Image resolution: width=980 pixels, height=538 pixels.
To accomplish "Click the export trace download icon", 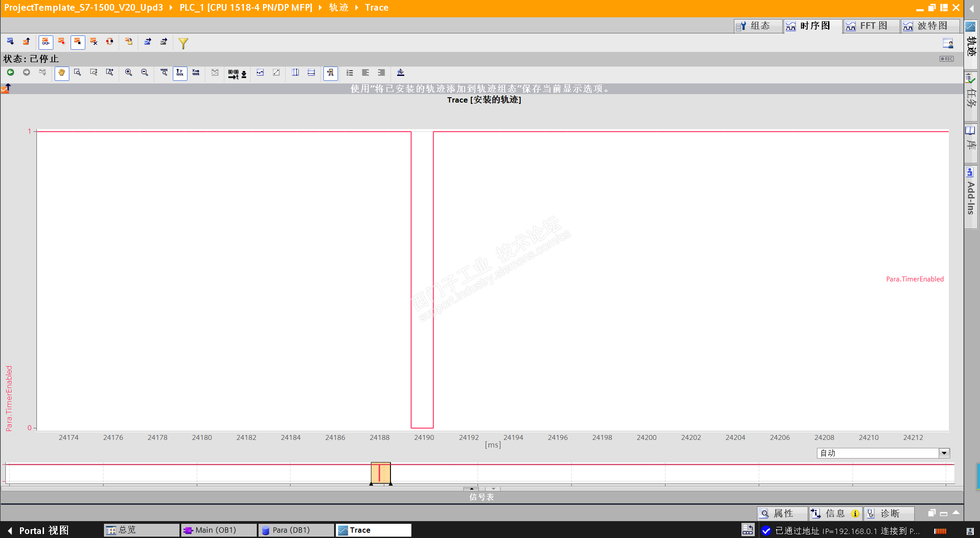I will pos(400,72).
